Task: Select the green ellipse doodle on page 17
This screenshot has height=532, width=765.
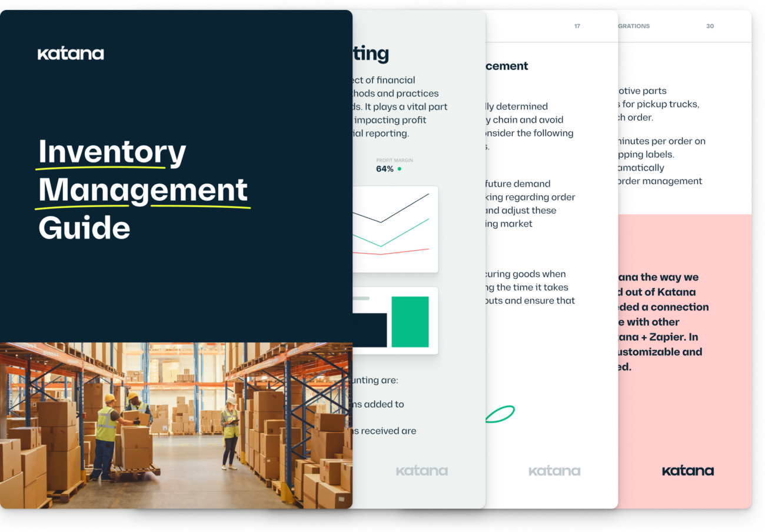Action: (x=501, y=414)
